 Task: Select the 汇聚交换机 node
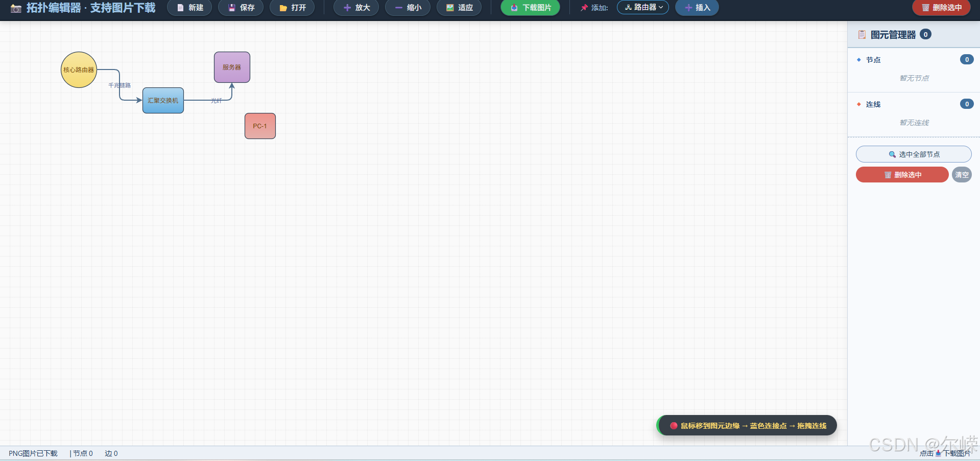pyautogui.click(x=163, y=100)
